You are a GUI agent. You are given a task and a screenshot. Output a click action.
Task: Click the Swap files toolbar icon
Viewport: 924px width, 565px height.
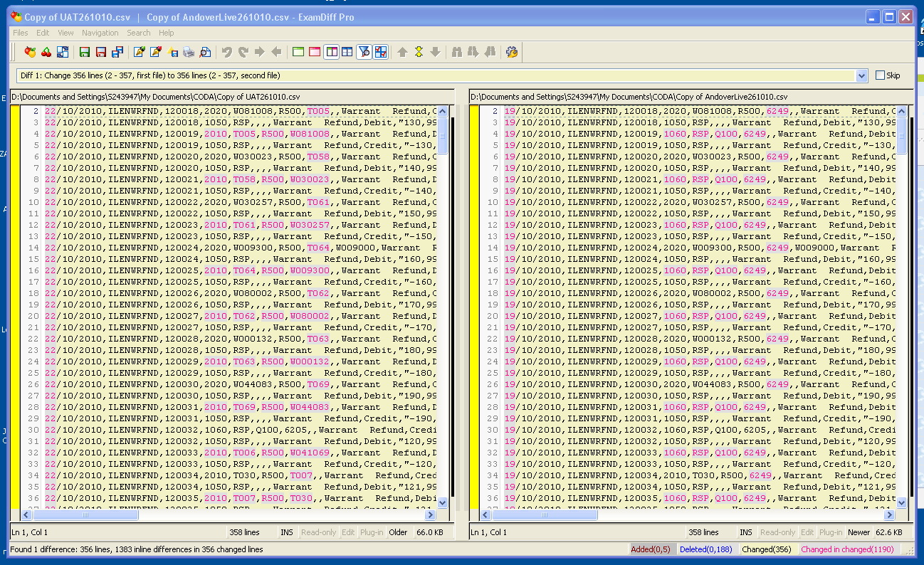tap(63, 52)
